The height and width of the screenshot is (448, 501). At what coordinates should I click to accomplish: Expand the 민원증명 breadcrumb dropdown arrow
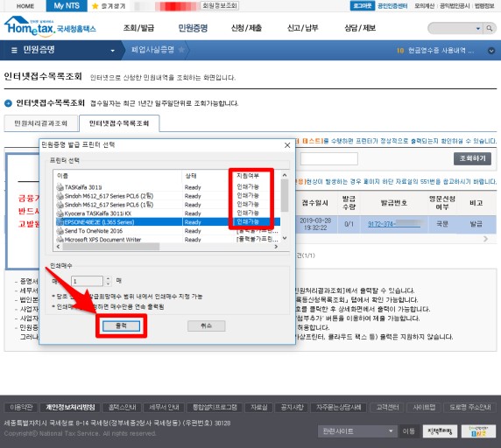coord(112,51)
